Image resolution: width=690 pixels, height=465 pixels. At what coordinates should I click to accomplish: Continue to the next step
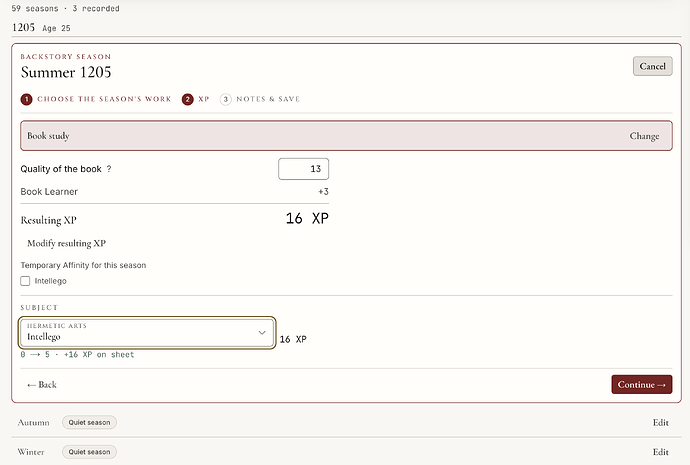click(642, 384)
